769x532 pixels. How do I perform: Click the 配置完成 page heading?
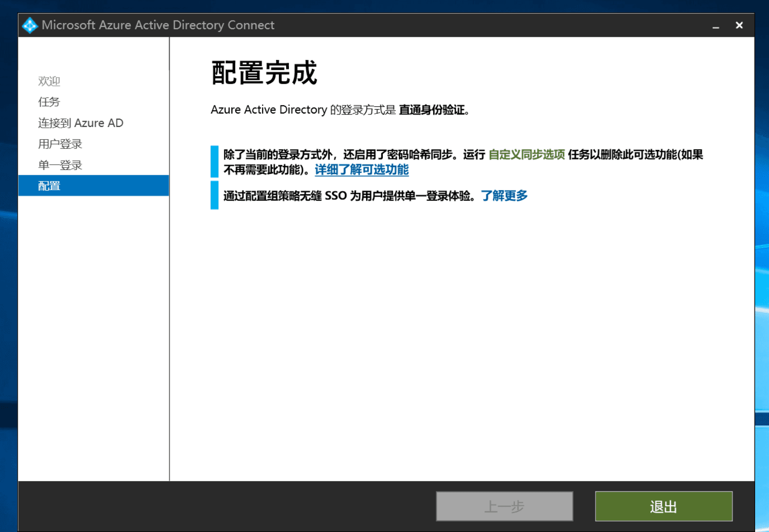[264, 73]
